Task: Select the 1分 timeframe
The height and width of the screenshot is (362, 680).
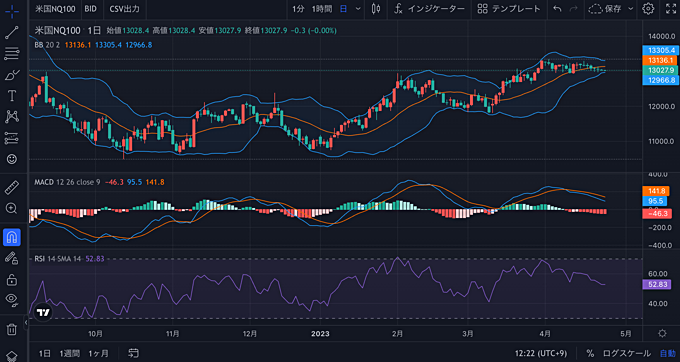Action: (298, 9)
